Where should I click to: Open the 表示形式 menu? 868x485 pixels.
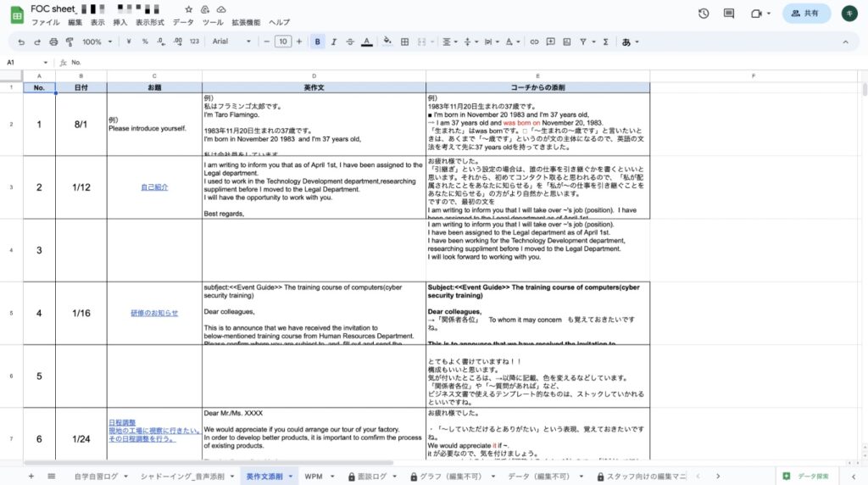pos(150,23)
